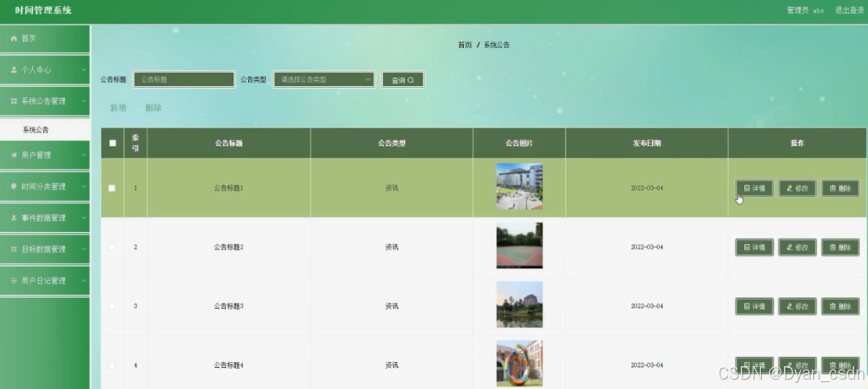
Task: Go to 首页 in the sidebar
Action: [45, 38]
